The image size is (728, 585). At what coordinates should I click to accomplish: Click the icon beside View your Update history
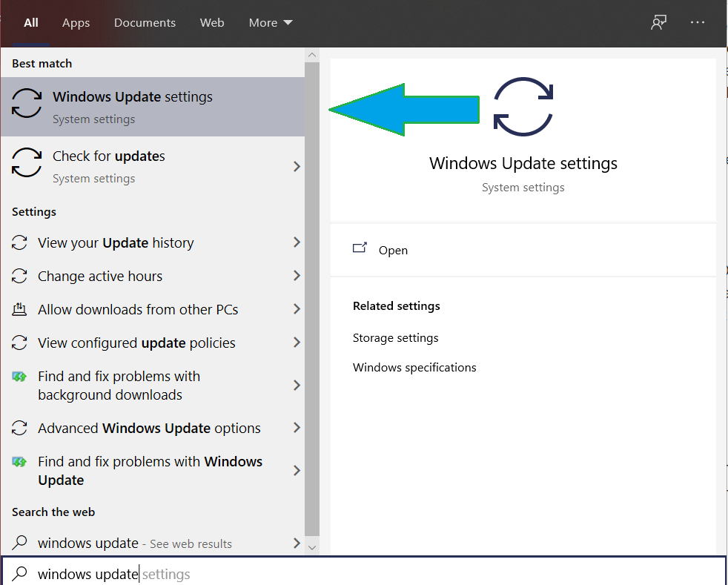(x=19, y=242)
